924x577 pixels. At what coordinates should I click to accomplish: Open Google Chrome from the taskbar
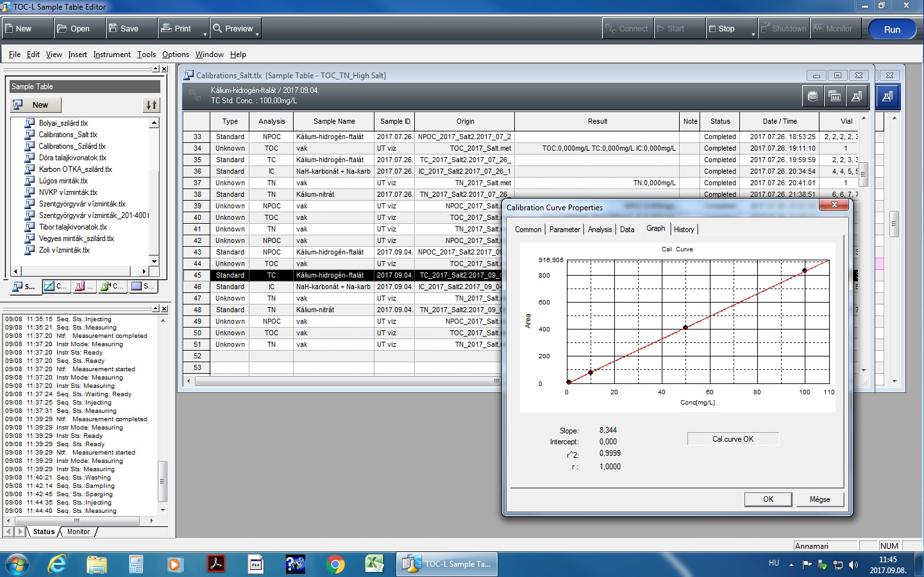[335, 564]
